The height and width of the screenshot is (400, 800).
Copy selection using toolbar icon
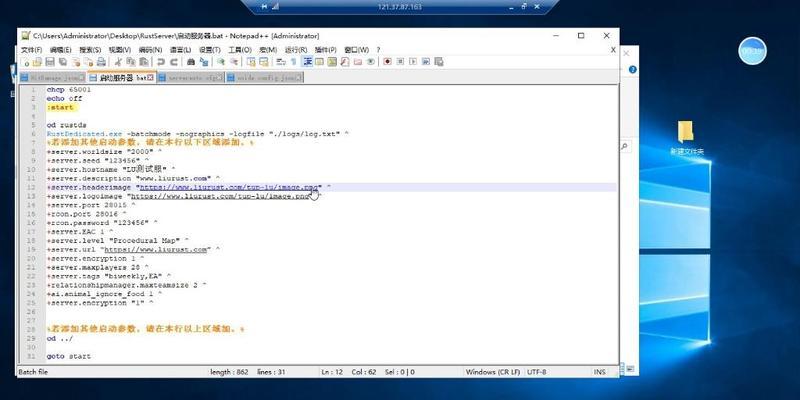coord(131,62)
